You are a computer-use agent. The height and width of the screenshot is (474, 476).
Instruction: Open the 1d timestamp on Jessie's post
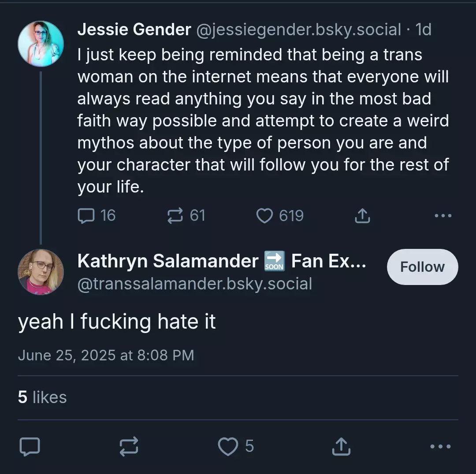[x=423, y=30]
